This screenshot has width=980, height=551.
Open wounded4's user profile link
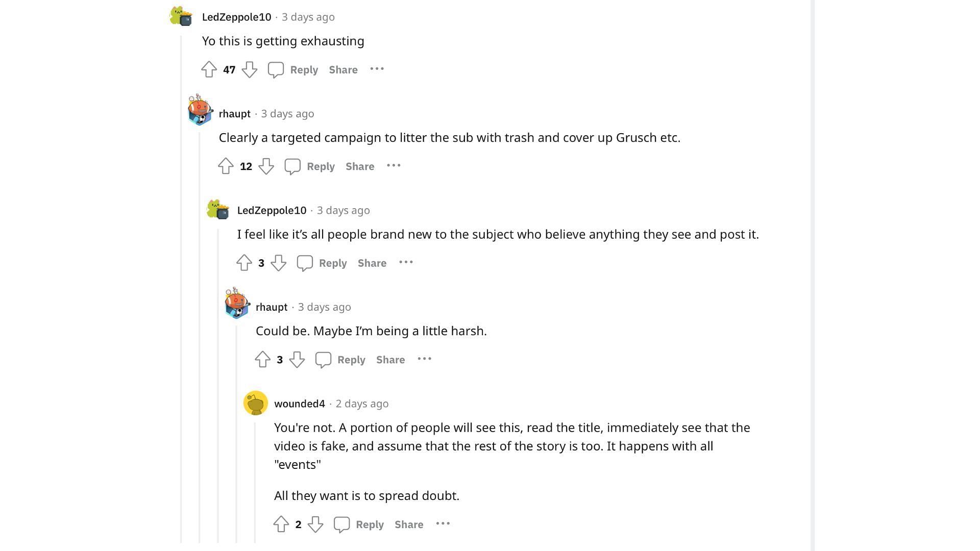(x=300, y=404)
